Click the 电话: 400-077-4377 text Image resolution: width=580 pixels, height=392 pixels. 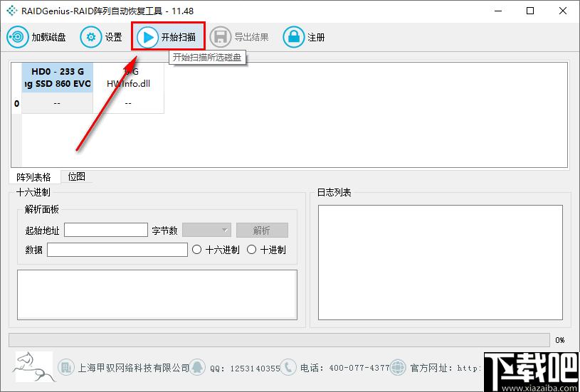(344, 368)
